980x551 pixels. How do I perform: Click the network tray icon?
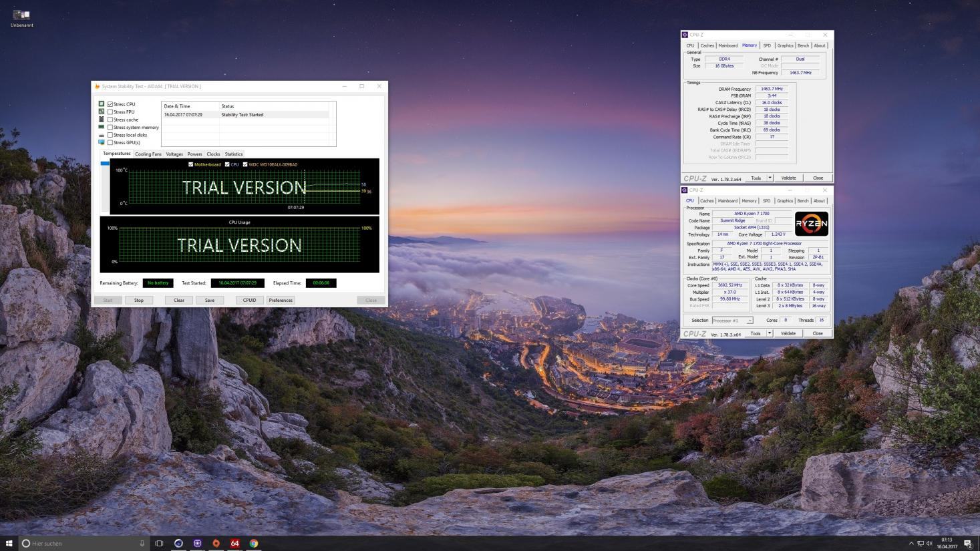(x=921, y=543)
